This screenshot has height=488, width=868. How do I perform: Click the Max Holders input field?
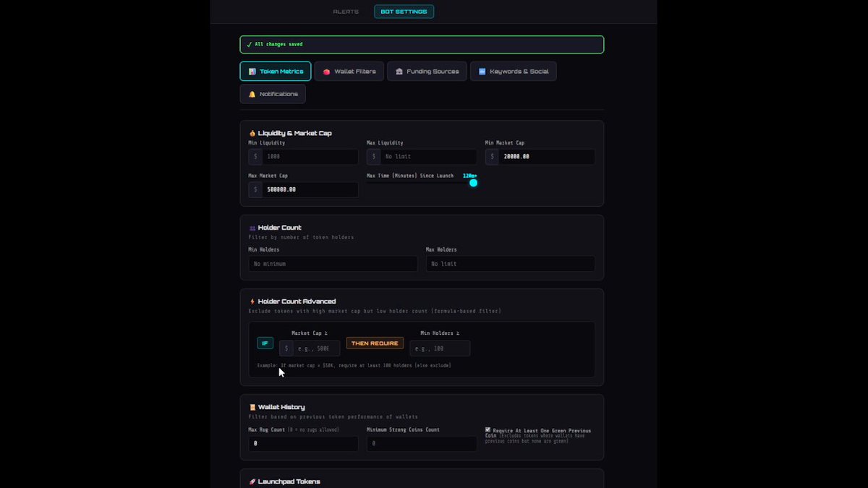pos(511,264)
